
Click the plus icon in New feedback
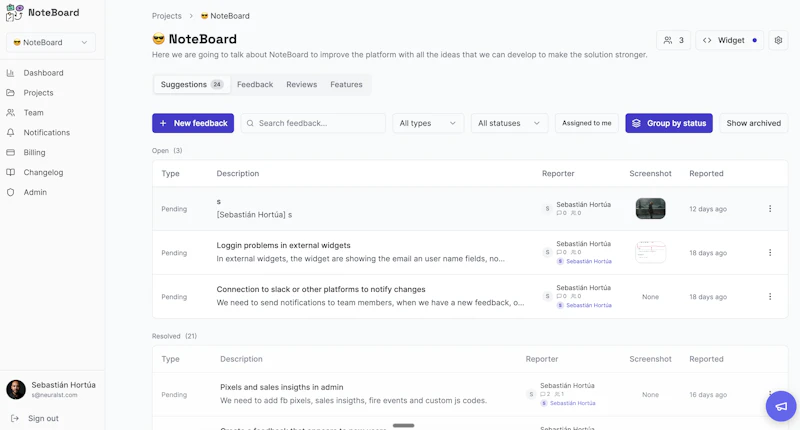coord(163,123)
